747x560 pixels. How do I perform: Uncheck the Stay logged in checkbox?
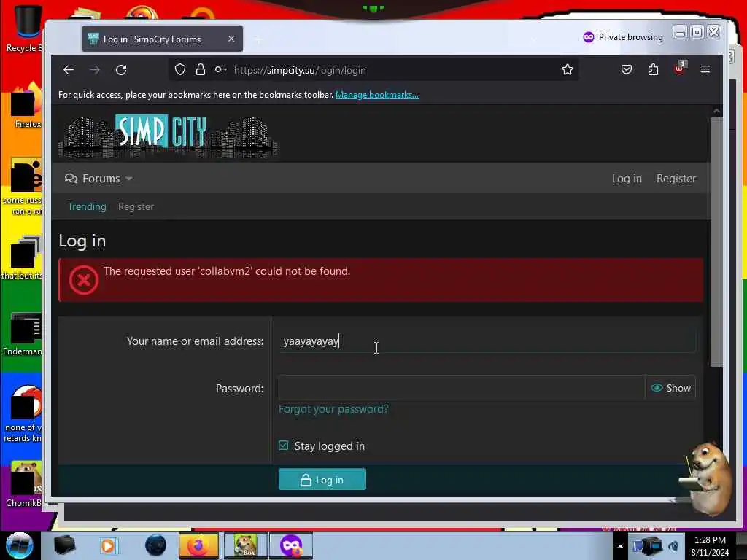284,446
